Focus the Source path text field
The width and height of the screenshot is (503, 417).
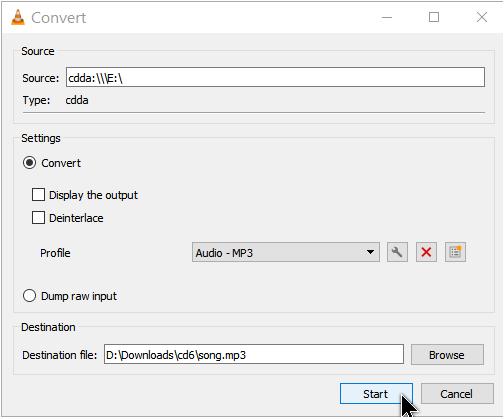point(275,77)
